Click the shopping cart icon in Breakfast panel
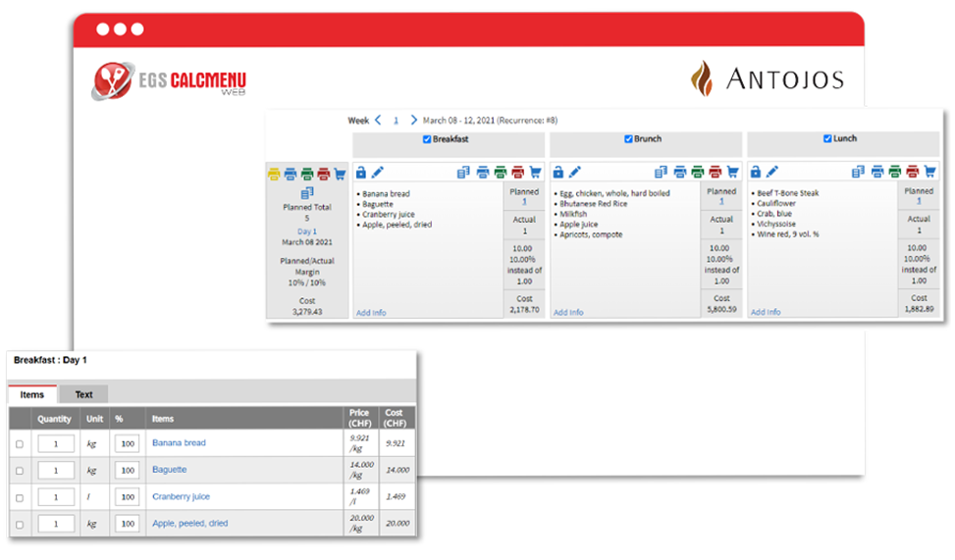Image resolution: width=955 pixels, height=560 pixels. click(x=536, y=173)
